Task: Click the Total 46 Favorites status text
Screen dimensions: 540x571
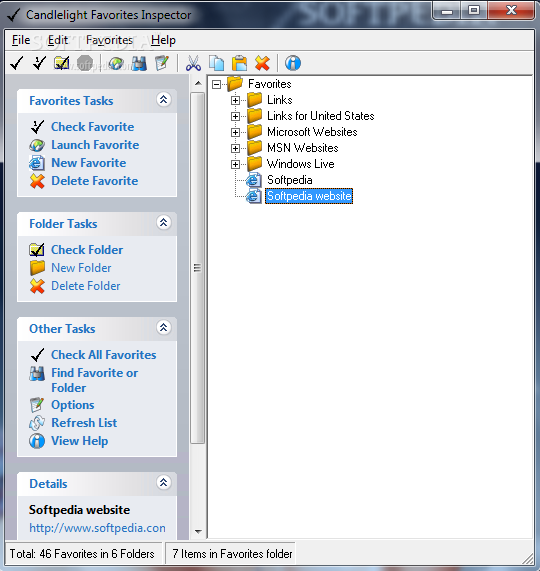Action: click(82, 554)
